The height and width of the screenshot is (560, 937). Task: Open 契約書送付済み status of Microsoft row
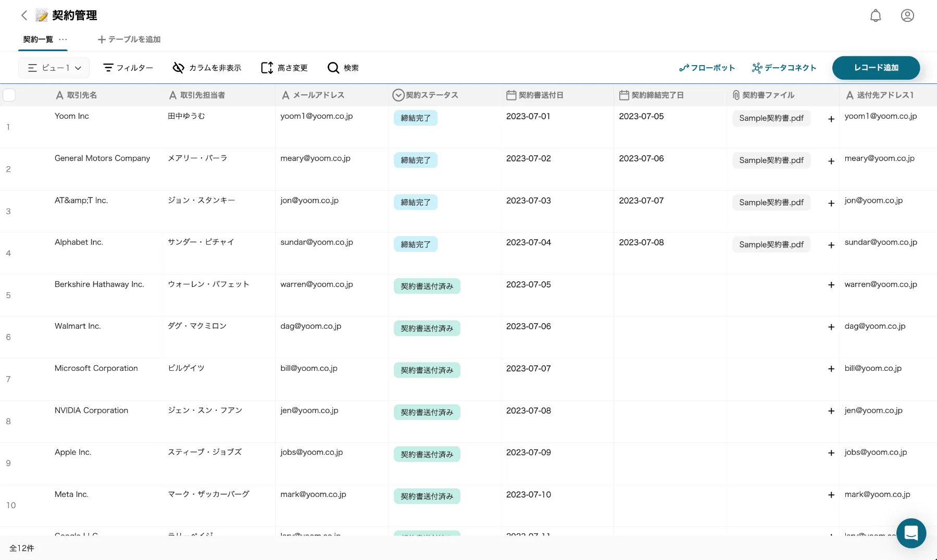[x=427, y=370]
